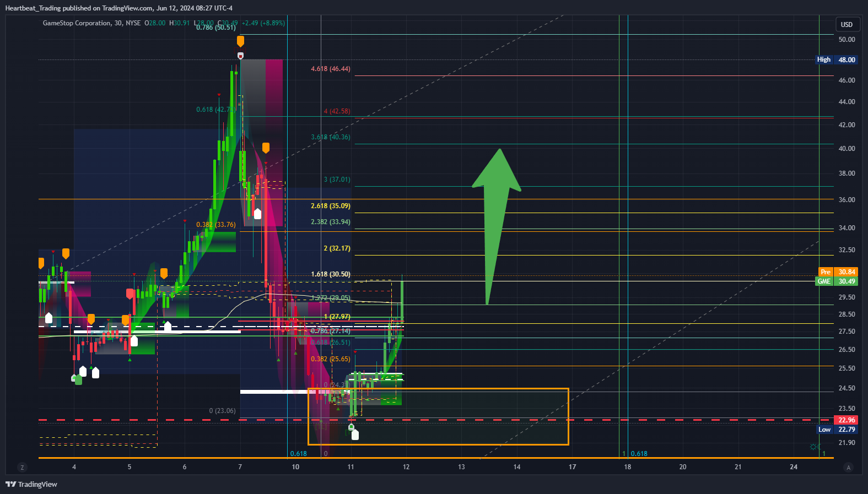Screen dimensions: 868x494
Task: Click the GameStop Corporation symbol title
Action: [x=77, y=23]
